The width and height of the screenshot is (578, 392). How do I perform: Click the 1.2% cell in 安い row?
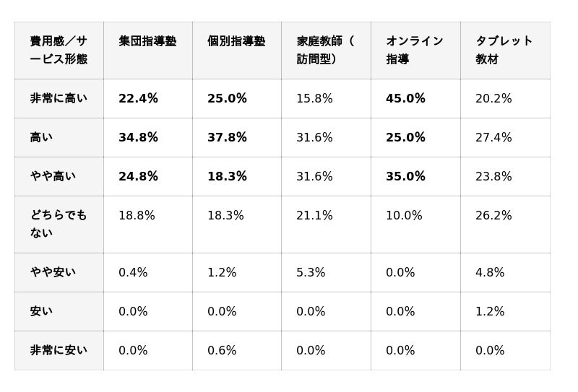(490, 312)
